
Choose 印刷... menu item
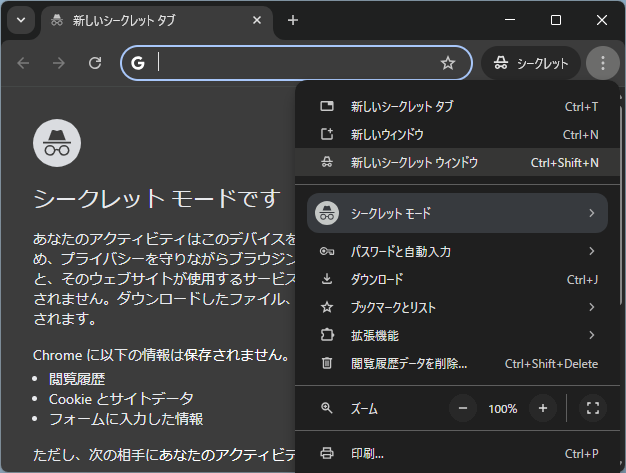[457, 453]
